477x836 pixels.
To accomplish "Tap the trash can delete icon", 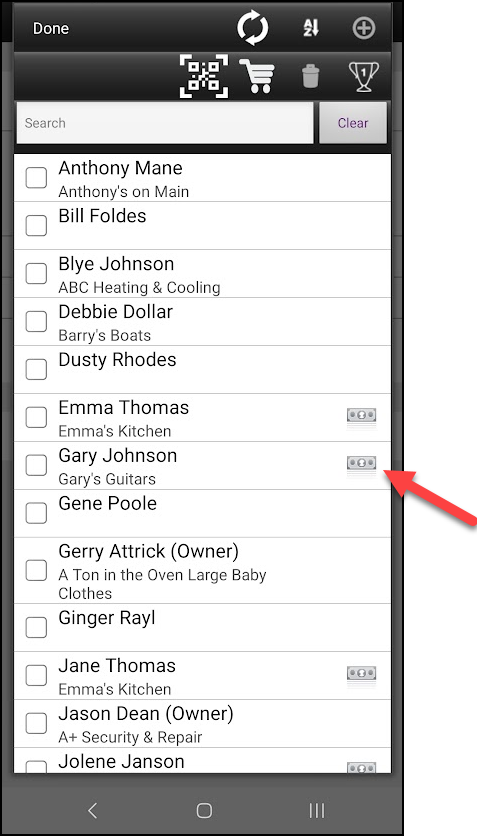I will (311, 76).
